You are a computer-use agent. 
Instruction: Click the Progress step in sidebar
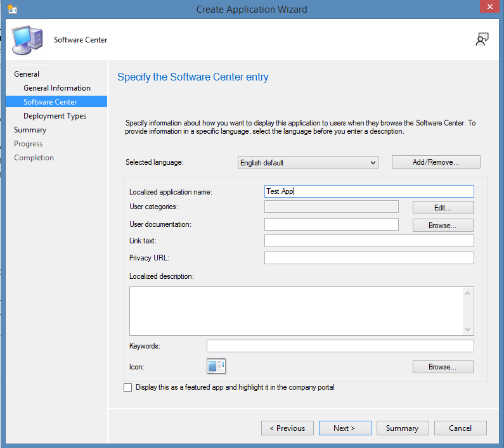[28, 144]
